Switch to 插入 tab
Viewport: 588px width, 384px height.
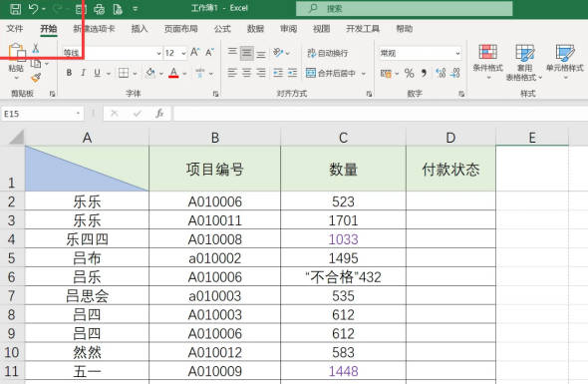point(140,29)
